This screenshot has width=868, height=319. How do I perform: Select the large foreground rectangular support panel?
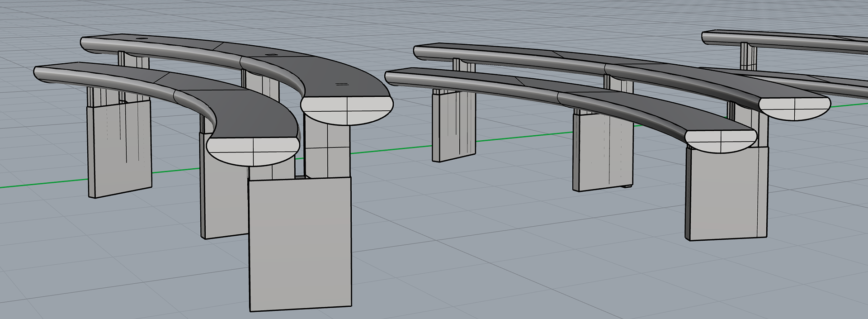(x=300, y=244)
